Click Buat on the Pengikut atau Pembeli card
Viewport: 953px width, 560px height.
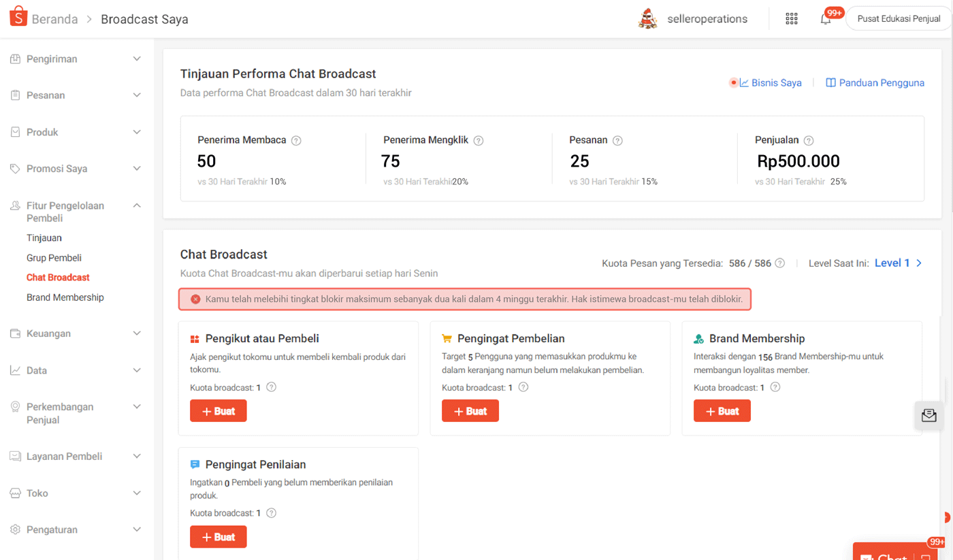click(x=218, y=410)
